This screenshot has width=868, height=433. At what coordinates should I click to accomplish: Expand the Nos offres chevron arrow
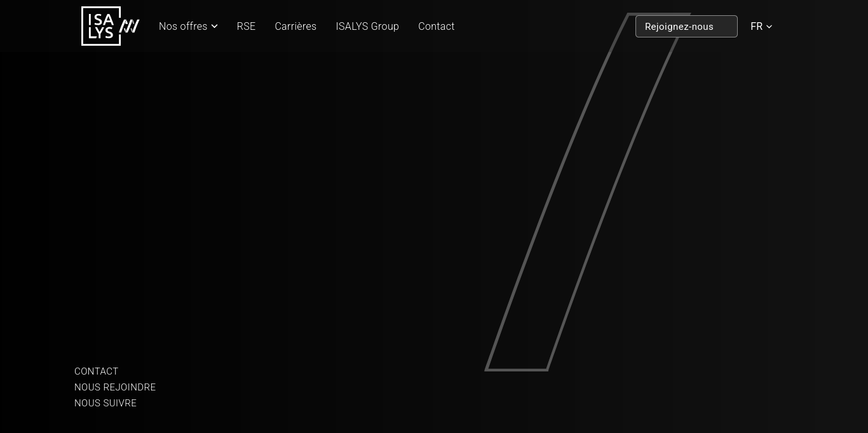tap(215, 27)
